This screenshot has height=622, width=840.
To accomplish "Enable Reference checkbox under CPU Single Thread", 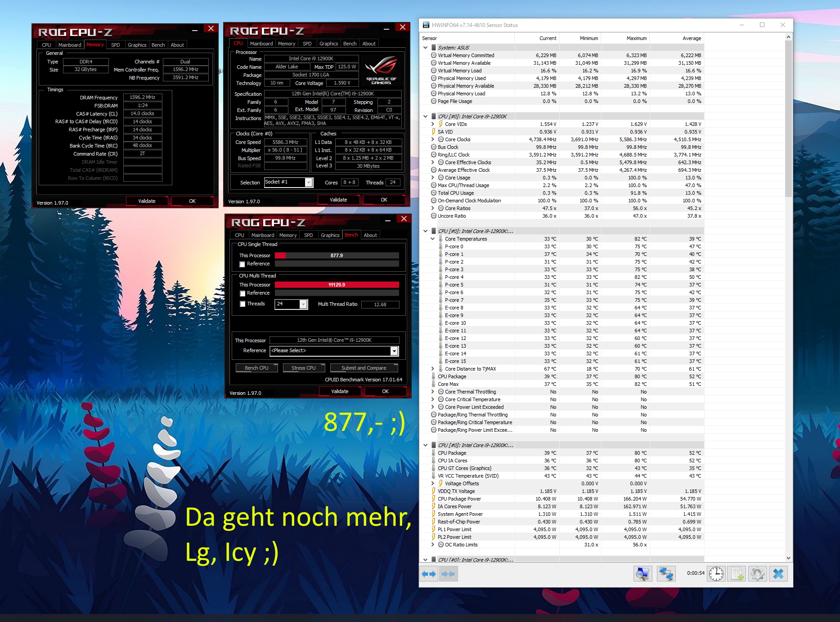I will 243,264.
